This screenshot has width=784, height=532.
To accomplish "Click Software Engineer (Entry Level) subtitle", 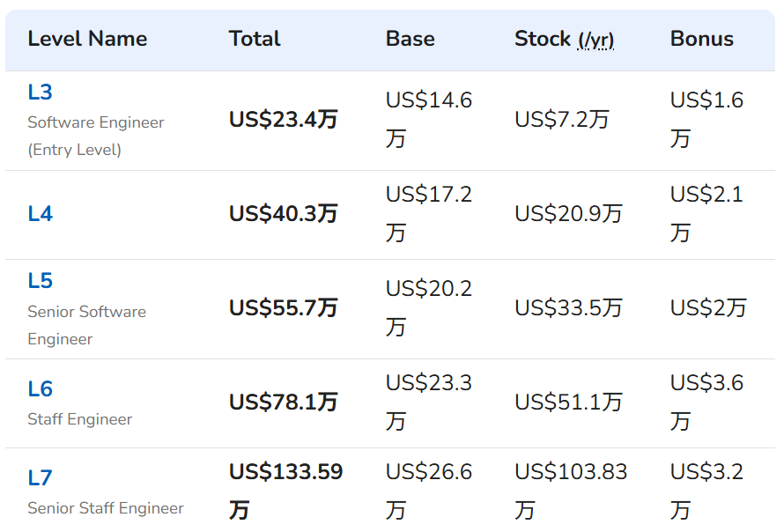I will pyautogui.click(x=96, y=136).
